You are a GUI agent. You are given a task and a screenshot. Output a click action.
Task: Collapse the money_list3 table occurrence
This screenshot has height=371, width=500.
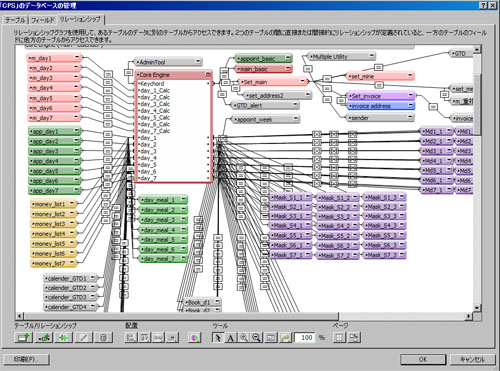[x=72, y=223]
